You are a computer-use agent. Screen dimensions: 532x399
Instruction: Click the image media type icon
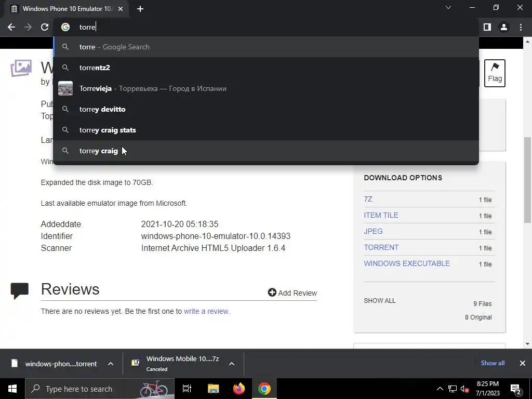point(21,68)
